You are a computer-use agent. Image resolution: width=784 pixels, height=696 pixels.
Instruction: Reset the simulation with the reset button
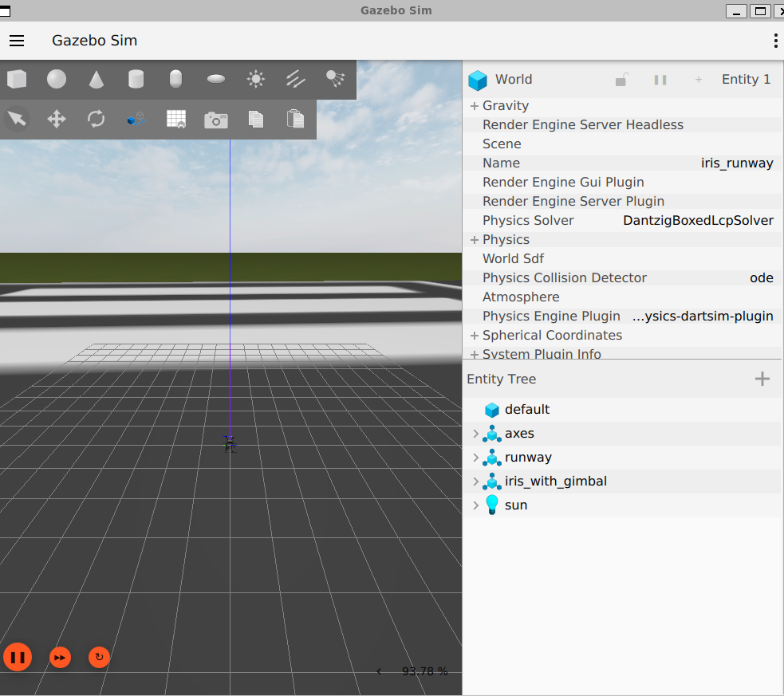[x=99, y=658]
